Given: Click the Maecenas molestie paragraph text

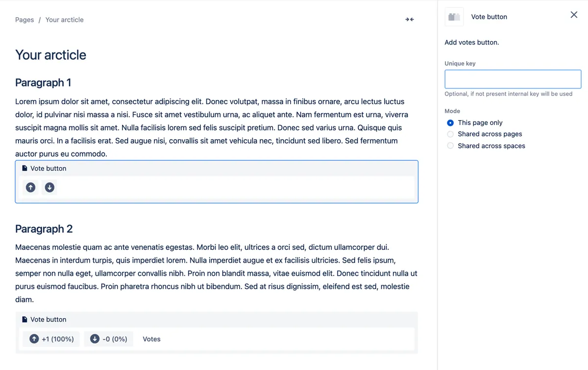Looking at the screenshot, I should 216,273.
